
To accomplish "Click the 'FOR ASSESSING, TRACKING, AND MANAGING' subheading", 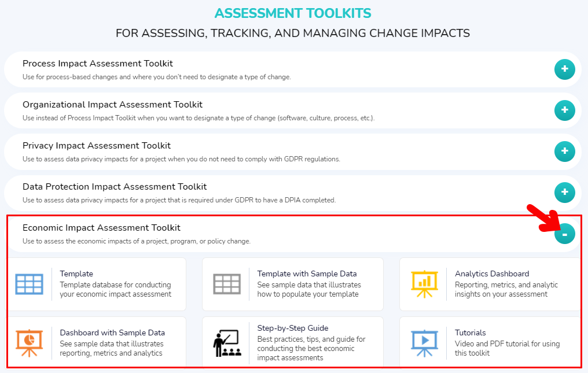I will point(293,33).
